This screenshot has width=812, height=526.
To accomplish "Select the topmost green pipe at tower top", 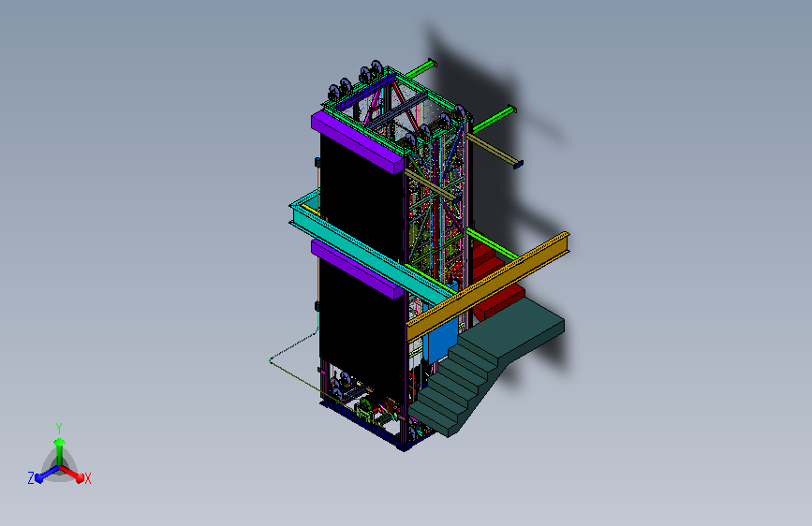I will click(x=421, y=69).
